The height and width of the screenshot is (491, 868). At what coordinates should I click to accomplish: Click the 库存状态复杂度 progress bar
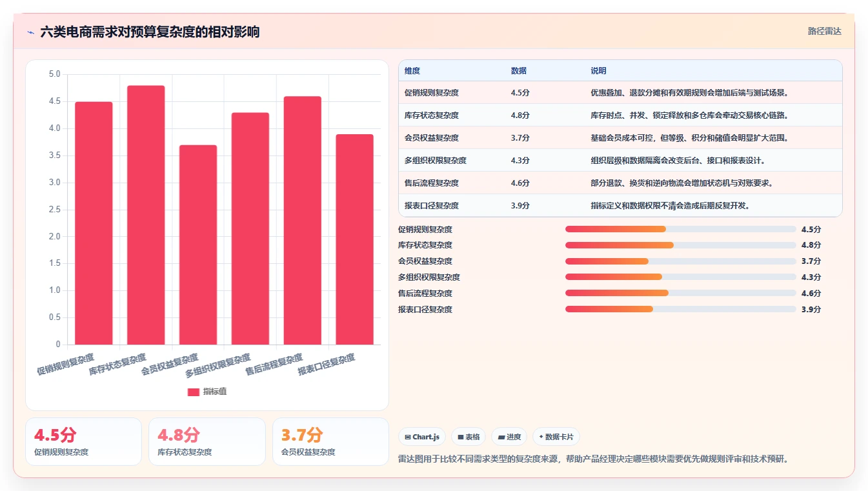click(680, 245)
